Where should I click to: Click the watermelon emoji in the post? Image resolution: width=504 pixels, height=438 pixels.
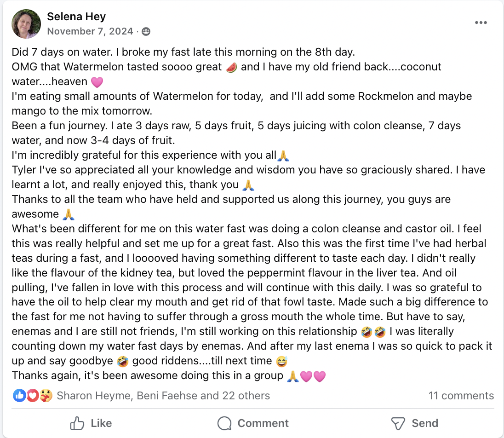[x=232, y=67]
